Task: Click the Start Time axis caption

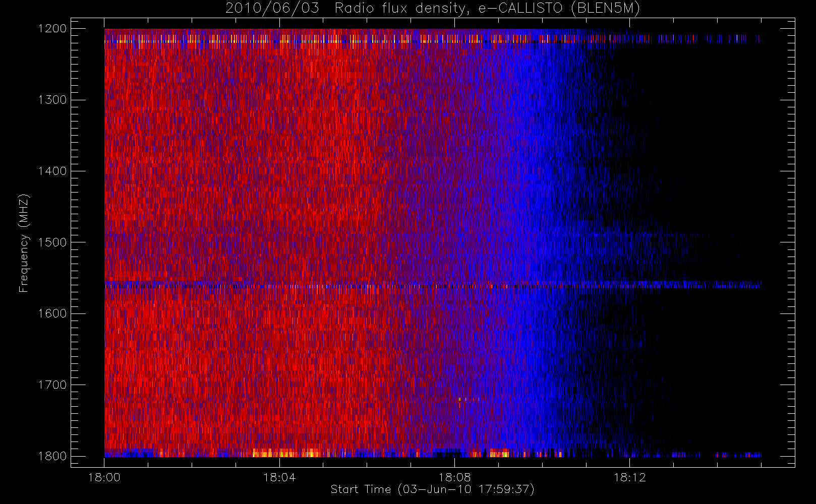Action: pos(433,489)
